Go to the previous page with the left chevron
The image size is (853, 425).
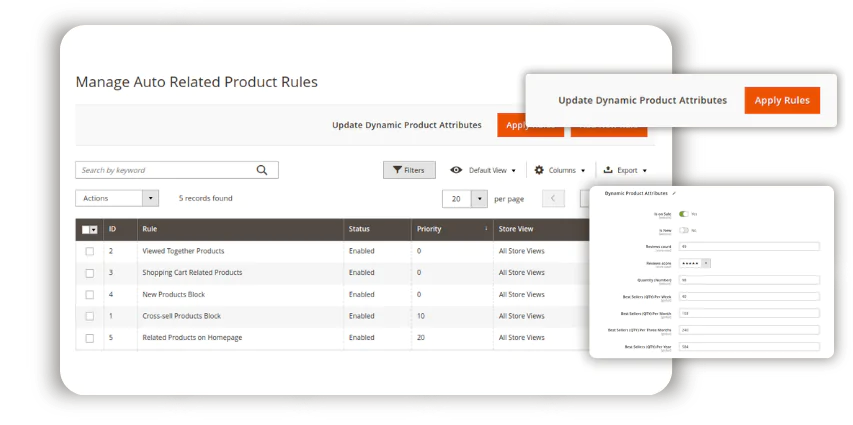click(553, 199)
